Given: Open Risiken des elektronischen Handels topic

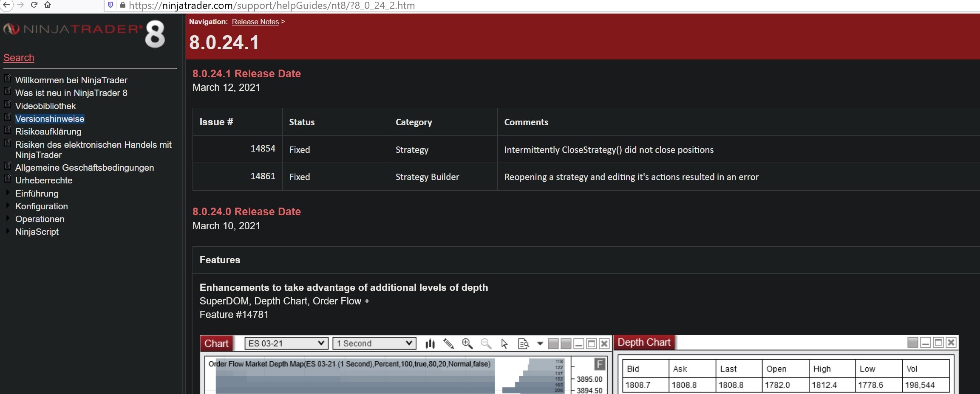Looking at the screenshot, I should (x=93, y=150).
